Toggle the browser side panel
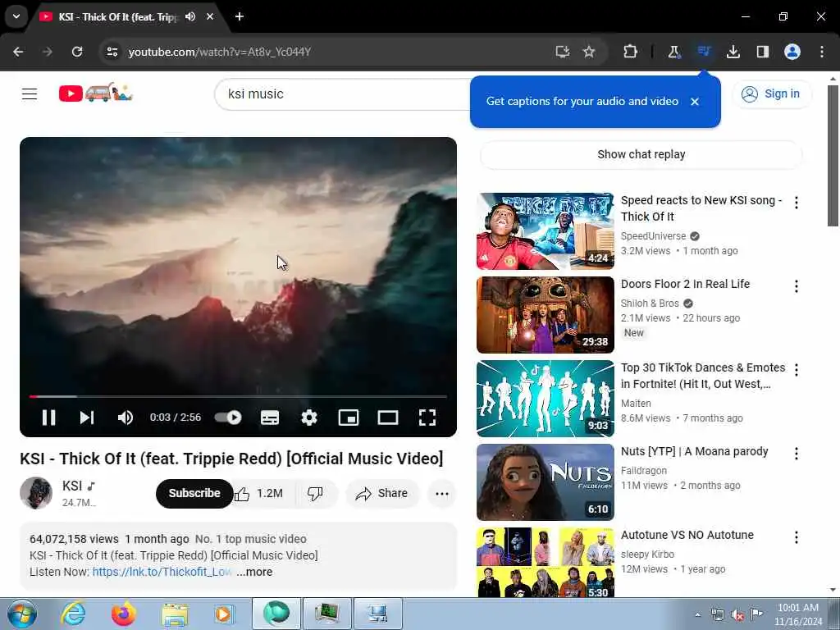This screenshot has height=630, width=840. [x=762, y=52]
